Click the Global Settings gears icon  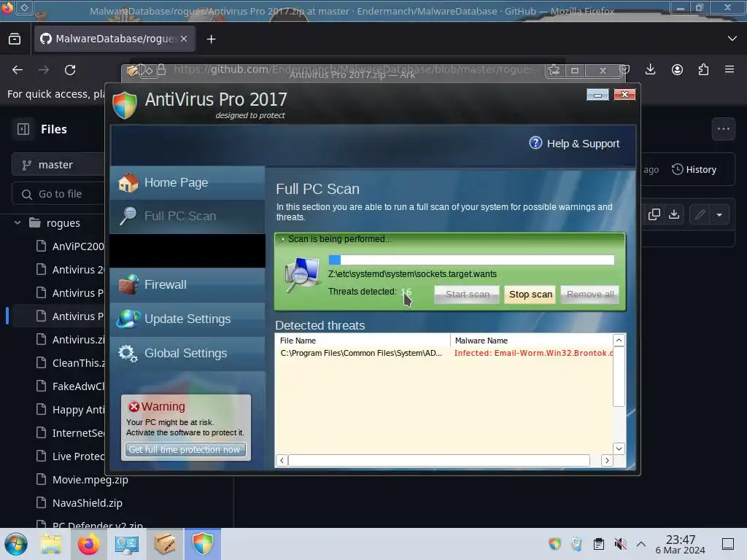point(128,354)
